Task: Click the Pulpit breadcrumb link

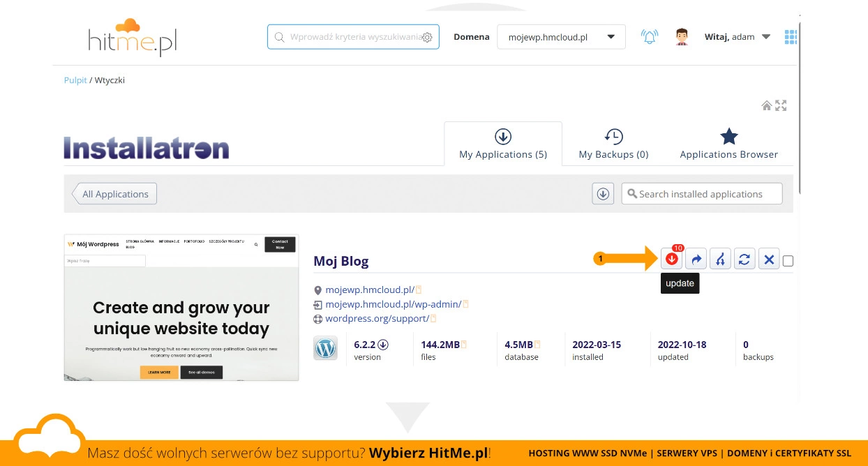Action: [x=75, y=80]
